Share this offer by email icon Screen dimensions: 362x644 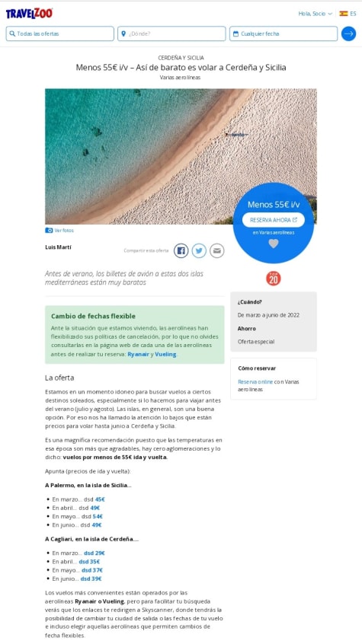[x=216, y=250]
